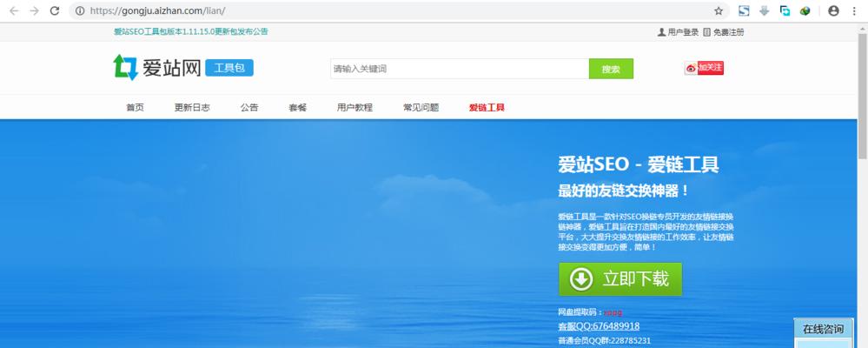The image size is (868, 348).
Task: Reload the page with refresh icon
Action: (54, 10)
